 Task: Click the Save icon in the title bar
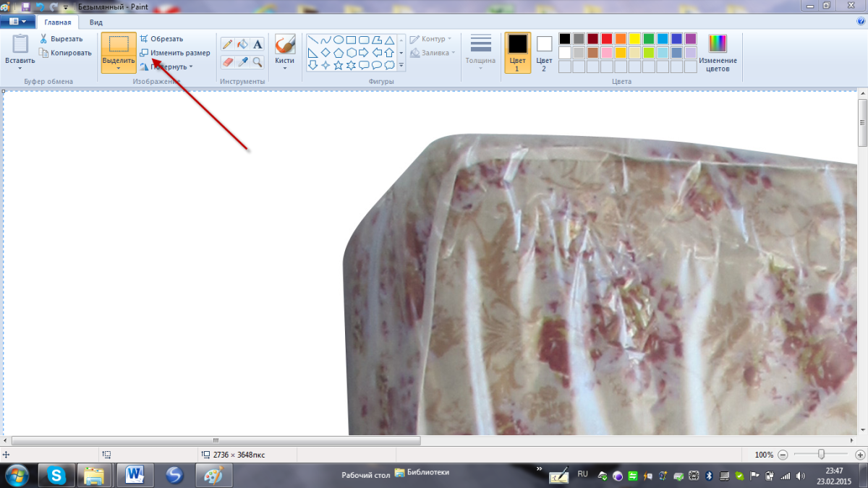(x=26, y=7)
